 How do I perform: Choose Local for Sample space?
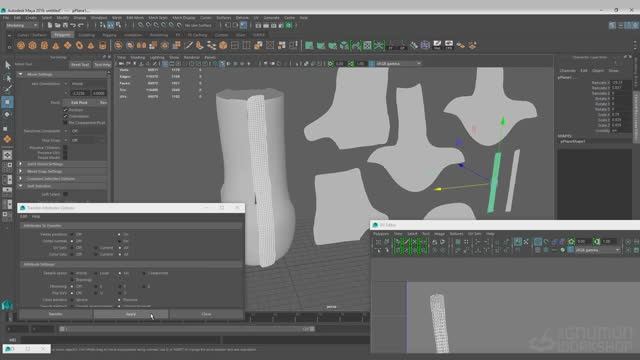(96, 273)
